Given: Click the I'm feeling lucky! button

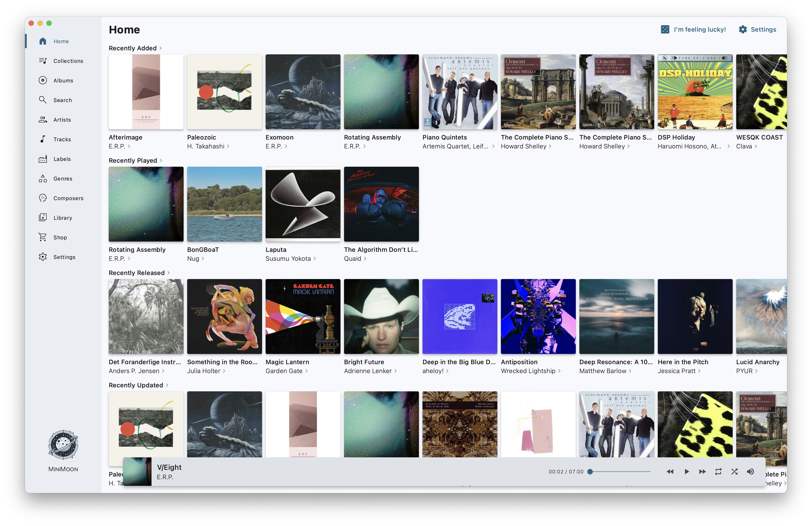Looking at the screenshot, I should click(x=693, y=30).
